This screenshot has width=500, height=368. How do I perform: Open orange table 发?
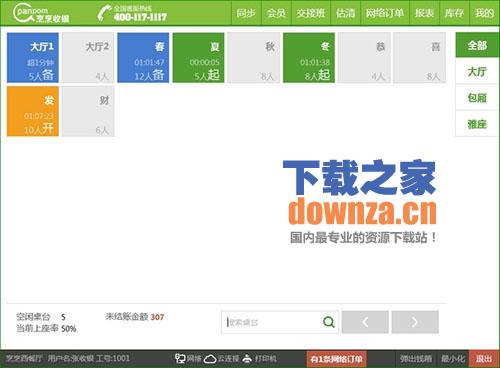pyautogui.click(x=33, y=111)
